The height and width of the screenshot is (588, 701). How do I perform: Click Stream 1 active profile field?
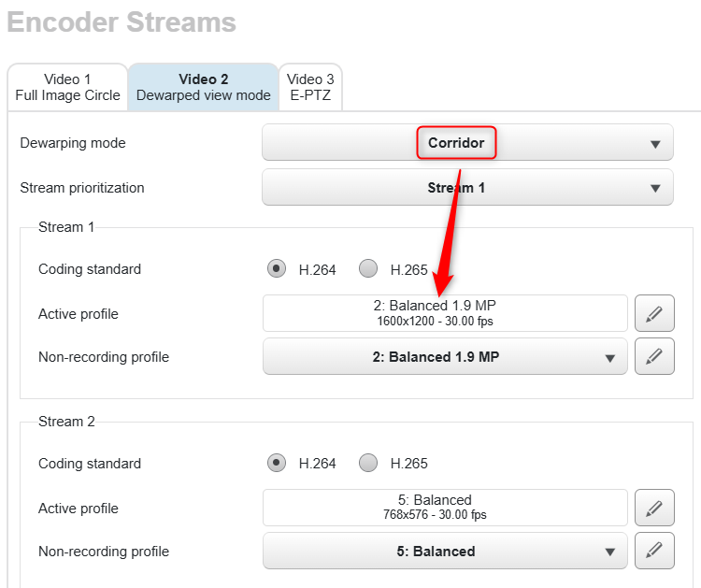445,313
